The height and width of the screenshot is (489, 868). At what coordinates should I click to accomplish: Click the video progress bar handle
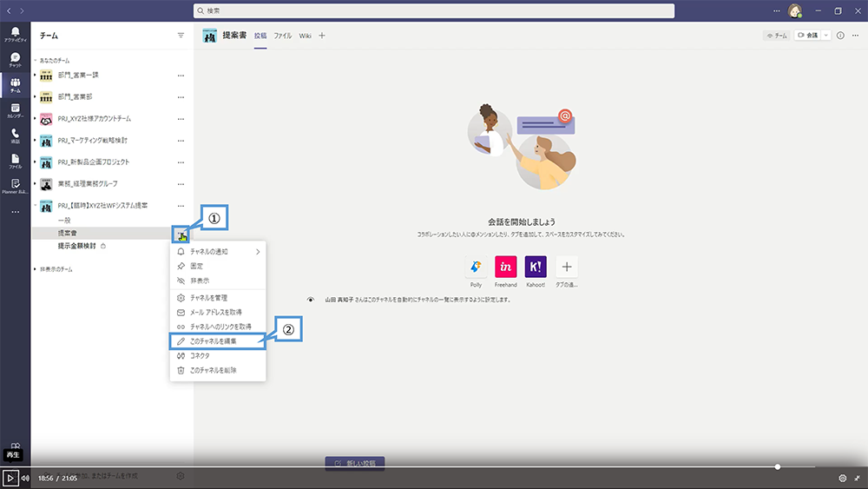pos(777,466)
